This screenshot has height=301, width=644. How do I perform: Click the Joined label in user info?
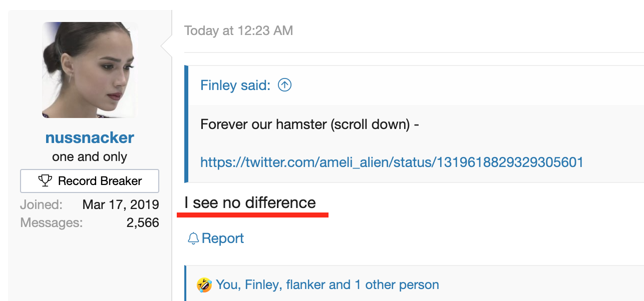pyautogui.click(x=42, y=204)
